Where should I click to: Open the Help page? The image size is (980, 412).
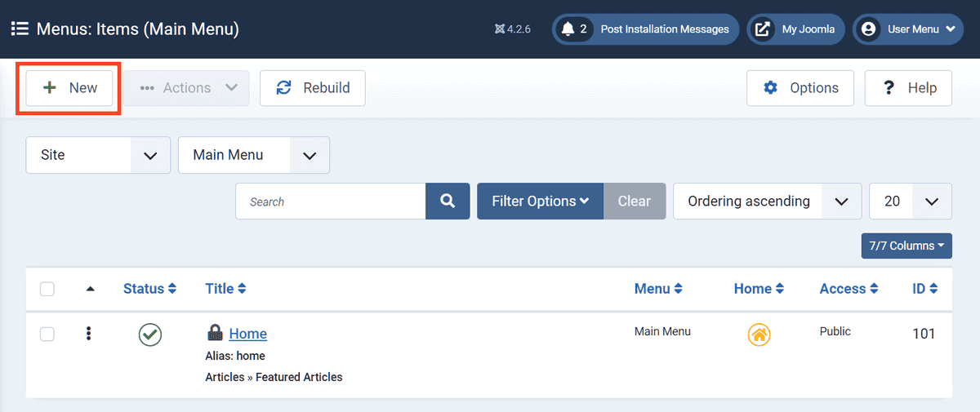click(x=908, y=88)
